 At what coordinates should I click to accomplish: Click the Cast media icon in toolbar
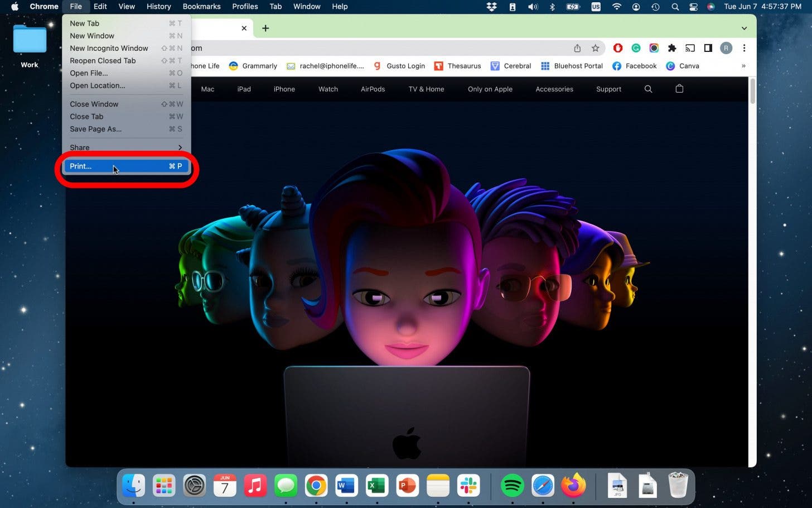690,48
